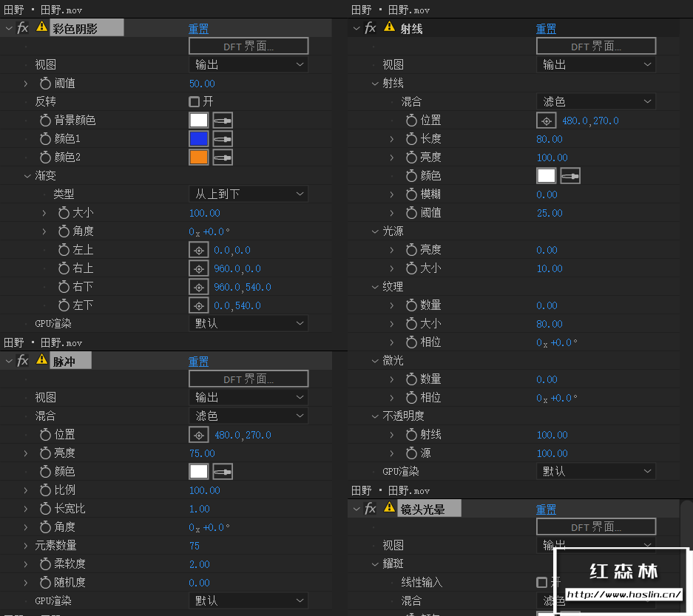
Task: Open 视图 dropdown in 射线 effect
Action: tap(596, 64)
